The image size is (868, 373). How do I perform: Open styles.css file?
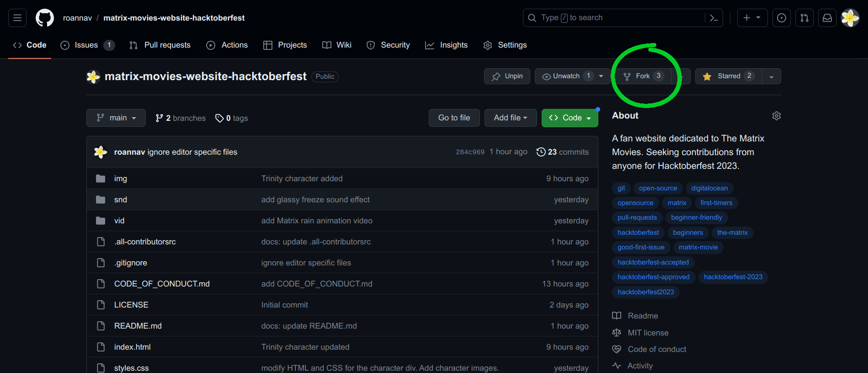pyautogui.click(x=132, y=368)
